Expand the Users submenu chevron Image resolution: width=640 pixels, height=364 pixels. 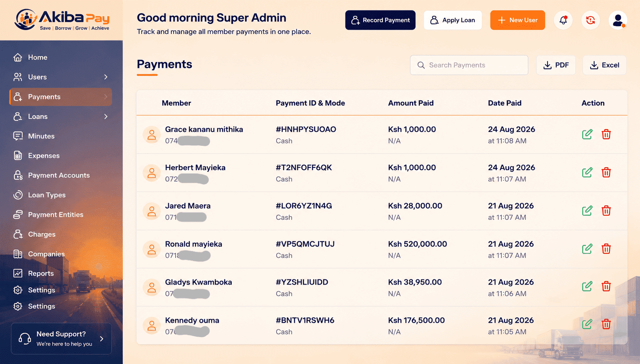106,77
